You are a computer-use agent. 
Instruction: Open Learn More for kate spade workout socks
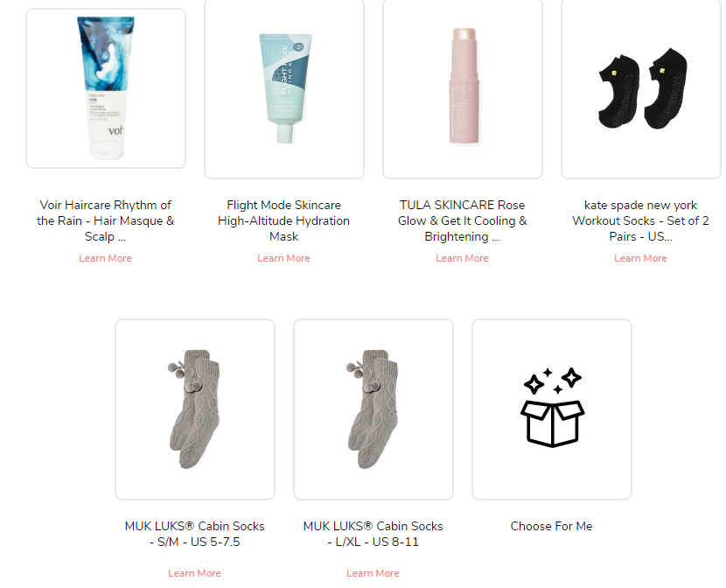[x=641, y=258]
